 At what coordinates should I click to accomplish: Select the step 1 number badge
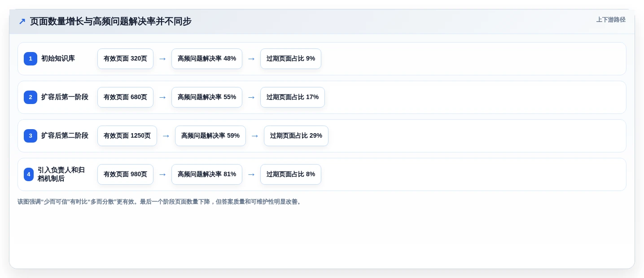pos(31,59)
